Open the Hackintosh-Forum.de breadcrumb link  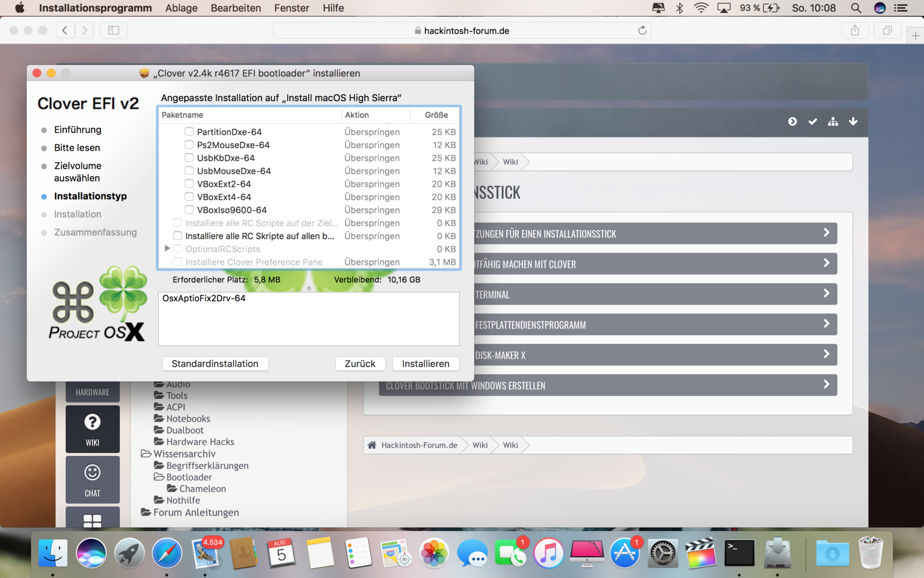(419, 445)
